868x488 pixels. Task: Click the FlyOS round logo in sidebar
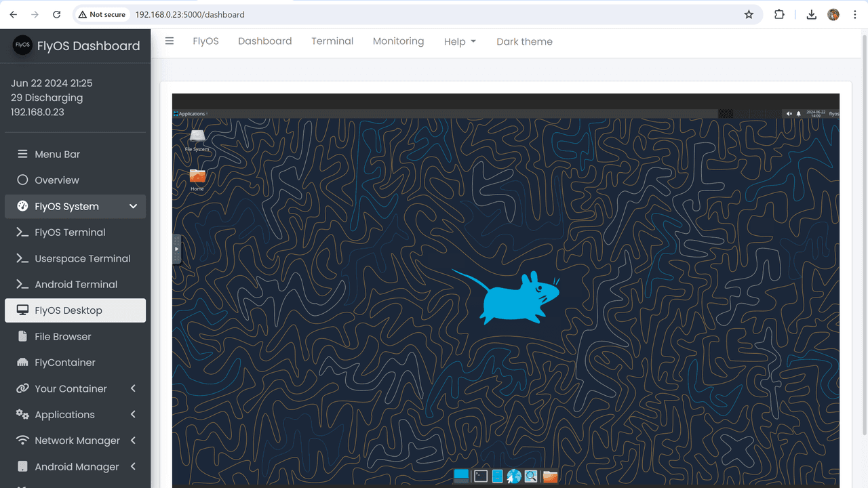[x=22, y=45]
